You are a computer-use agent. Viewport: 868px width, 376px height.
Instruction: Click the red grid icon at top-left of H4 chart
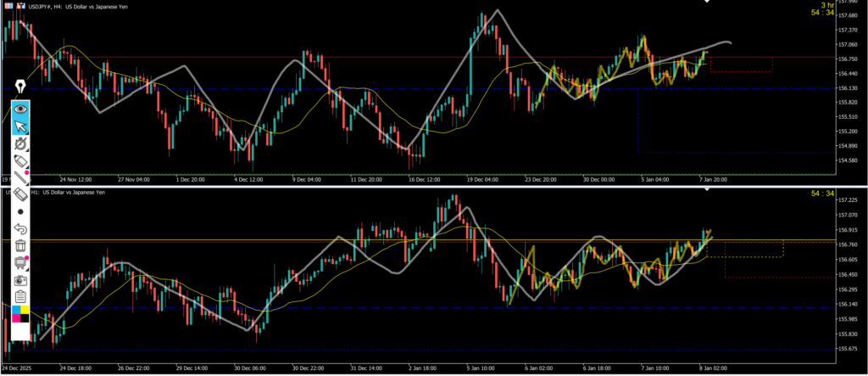click(8, 5)
